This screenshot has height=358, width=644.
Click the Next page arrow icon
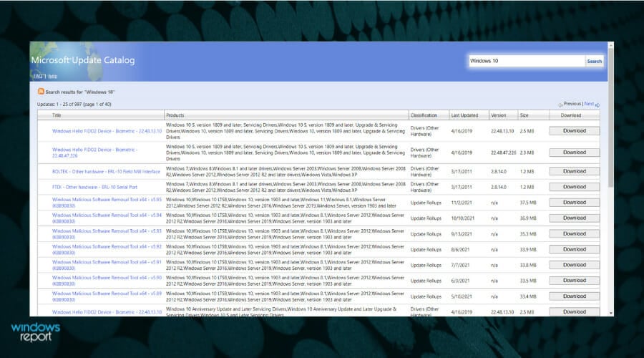(597, 105)
